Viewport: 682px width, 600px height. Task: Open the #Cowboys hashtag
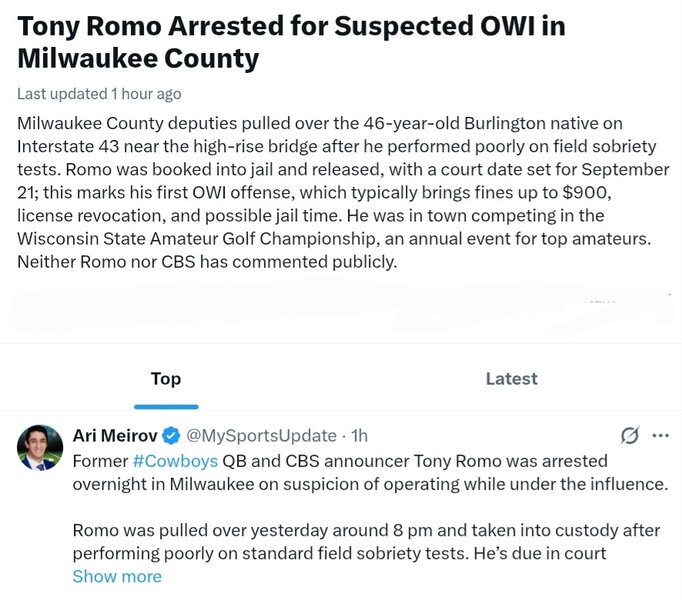pyautogui.click(x=175, y=461)
